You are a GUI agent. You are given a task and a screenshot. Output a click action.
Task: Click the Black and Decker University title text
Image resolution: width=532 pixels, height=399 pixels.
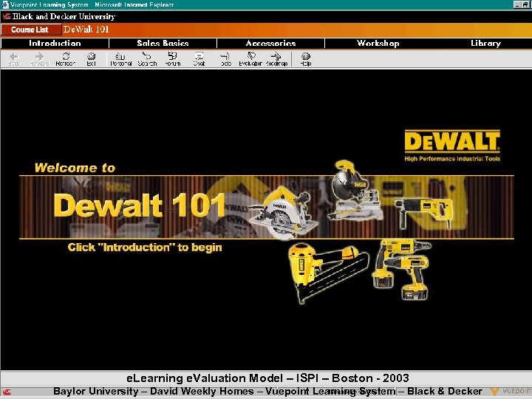64,16
